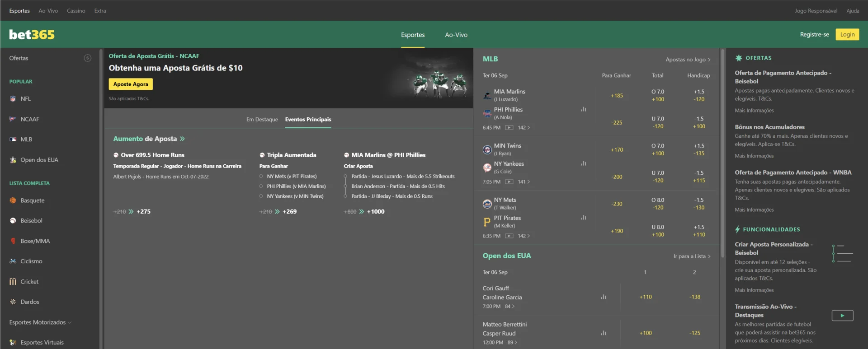Click the PIT Pirates team logo
868x349 pixels.
point(487,222)
